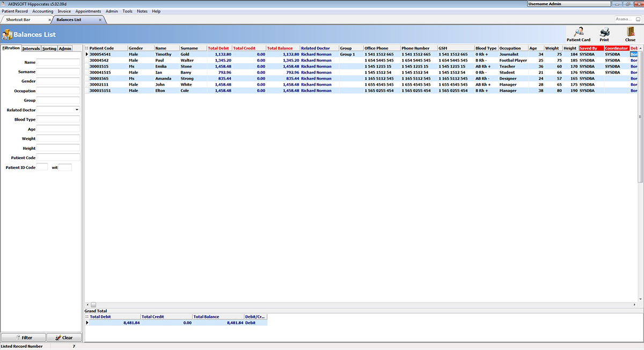This screenshot has height=350, width=644.
Task: Click the Blood Type filter input field
Action: tap(58, 120)
